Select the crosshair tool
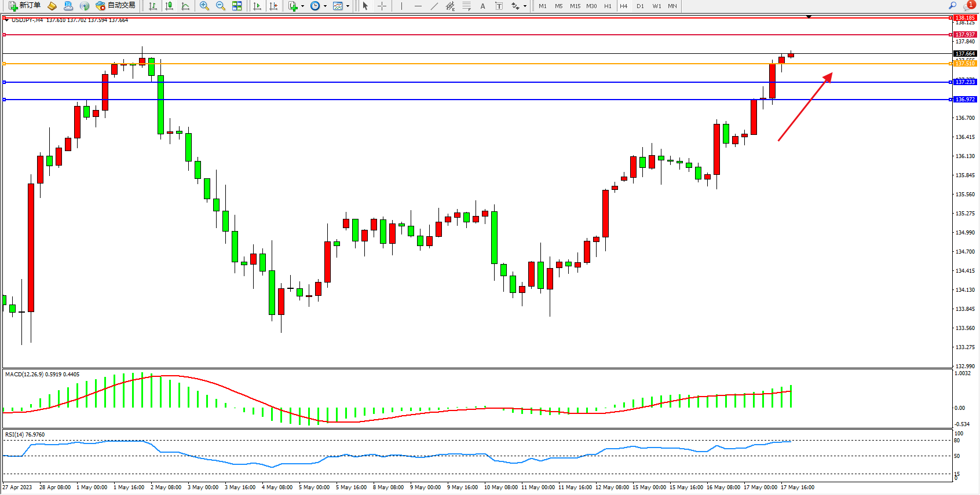Image resolution: width=980 pixels, height=495 pixels. pyautogui.click(x=382, y=6)
